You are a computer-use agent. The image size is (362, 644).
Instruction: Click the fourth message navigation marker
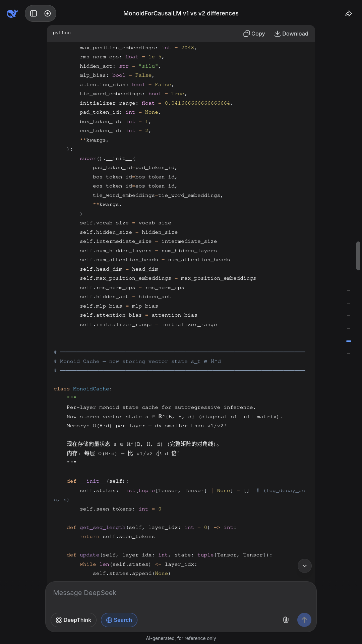tap(349, 328)
